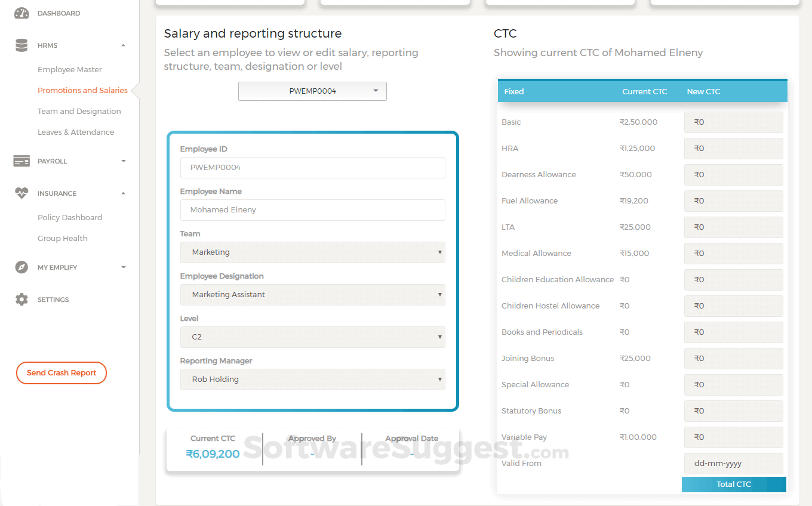Click the Settings gear icon
This screenshot has height=506, width=812.
coord(21,299)
